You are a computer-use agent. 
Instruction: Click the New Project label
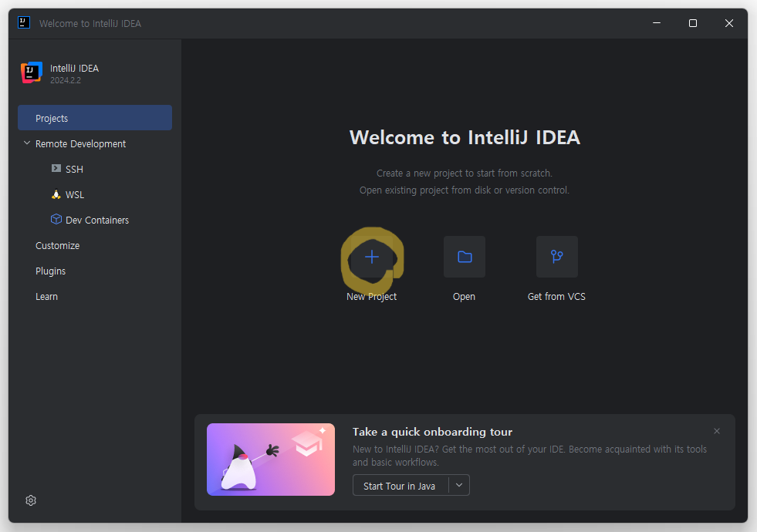coord(372,297)
